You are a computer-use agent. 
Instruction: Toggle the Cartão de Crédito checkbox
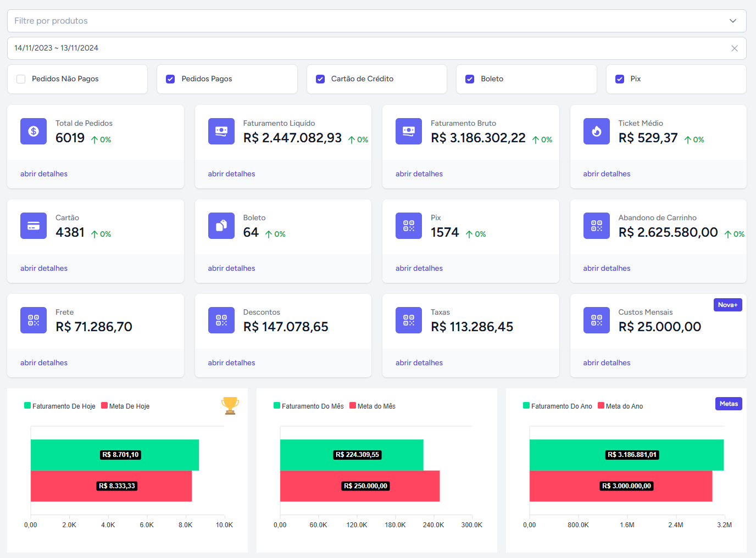click(320, 79)
